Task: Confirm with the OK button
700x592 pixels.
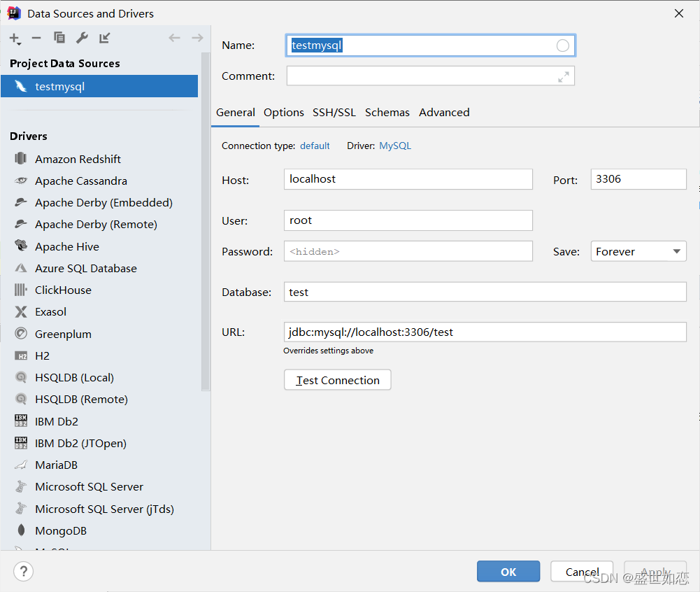Action: [x=508, y=572]
